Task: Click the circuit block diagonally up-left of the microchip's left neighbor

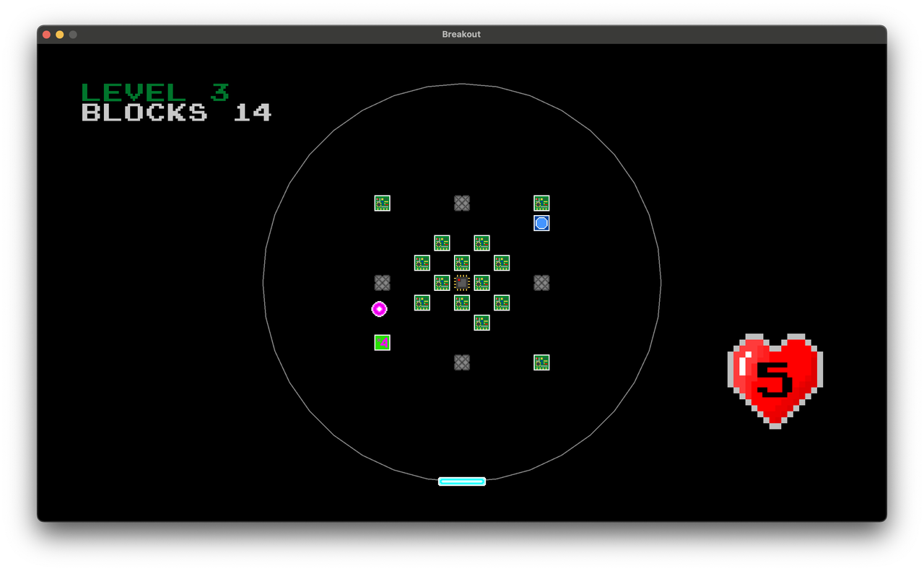Action: 422,263
